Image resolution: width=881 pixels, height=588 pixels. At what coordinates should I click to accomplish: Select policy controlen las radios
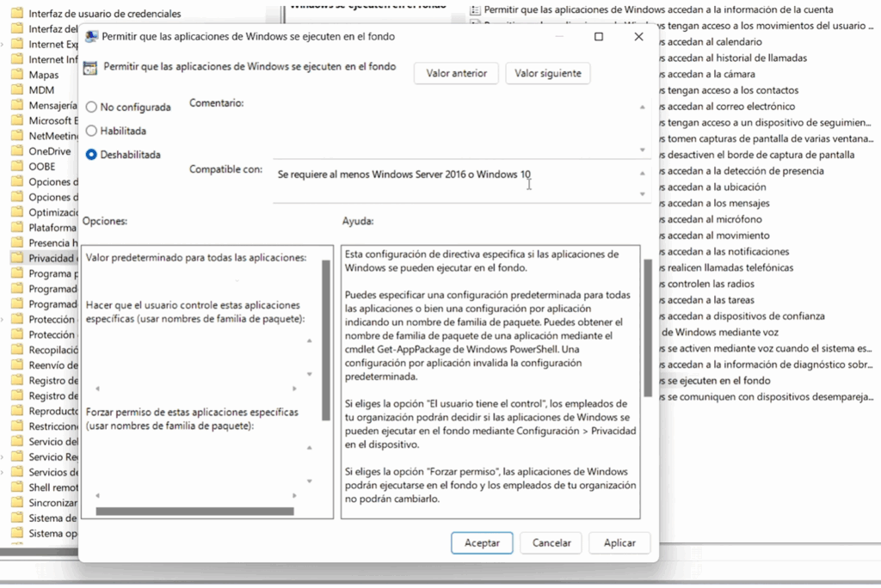point(706,285)
